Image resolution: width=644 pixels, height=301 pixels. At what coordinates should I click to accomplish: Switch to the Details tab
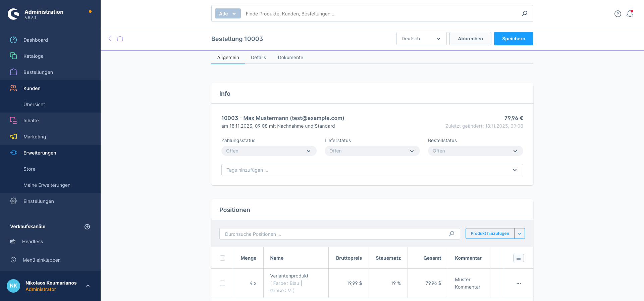pos(258,57)
